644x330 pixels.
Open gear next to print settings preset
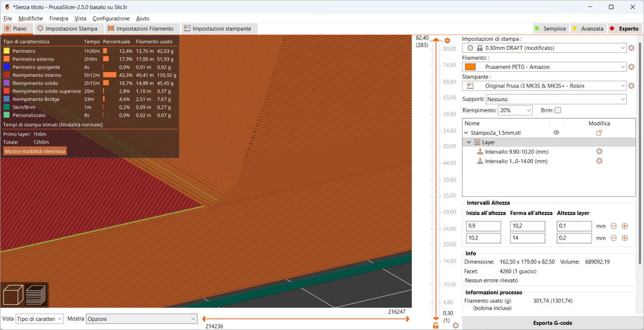pos(631,48)
